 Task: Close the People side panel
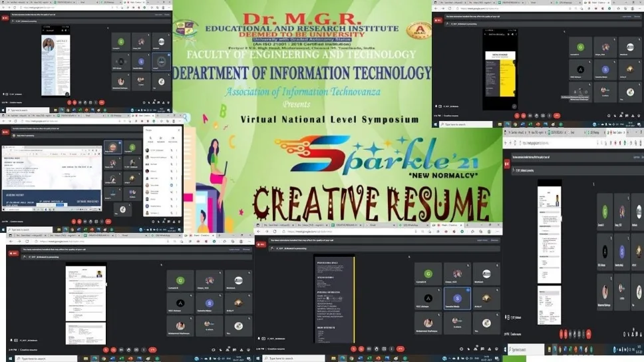[178, 130]
